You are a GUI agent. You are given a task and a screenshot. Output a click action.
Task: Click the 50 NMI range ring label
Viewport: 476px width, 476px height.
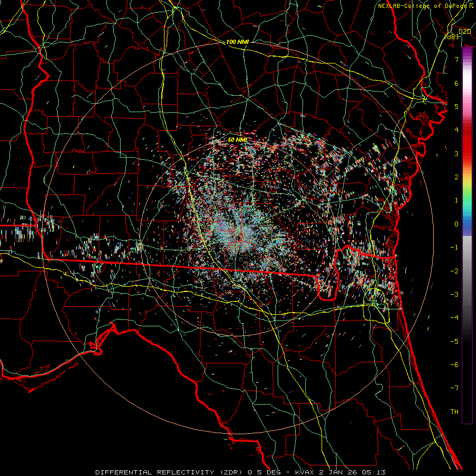(237, 140)
